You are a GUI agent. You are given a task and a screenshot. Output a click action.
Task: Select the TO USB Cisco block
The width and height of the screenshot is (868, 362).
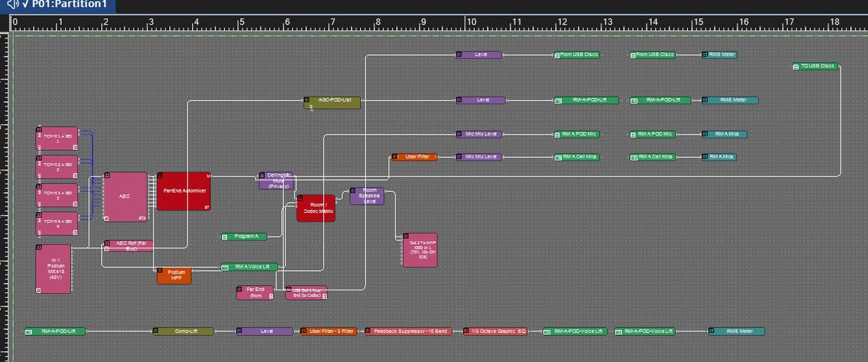(816, 67)
